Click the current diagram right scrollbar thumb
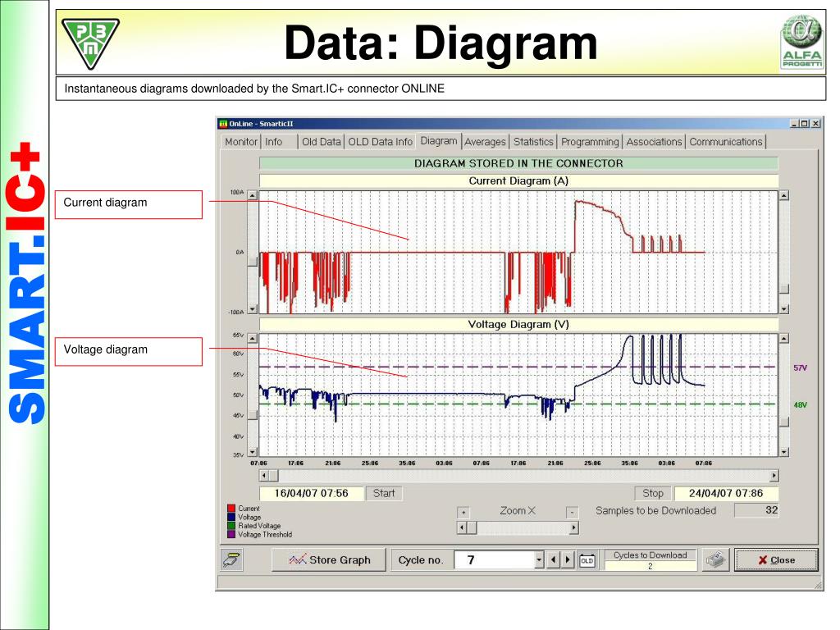840x630 pixels. [x=783, y=290]
